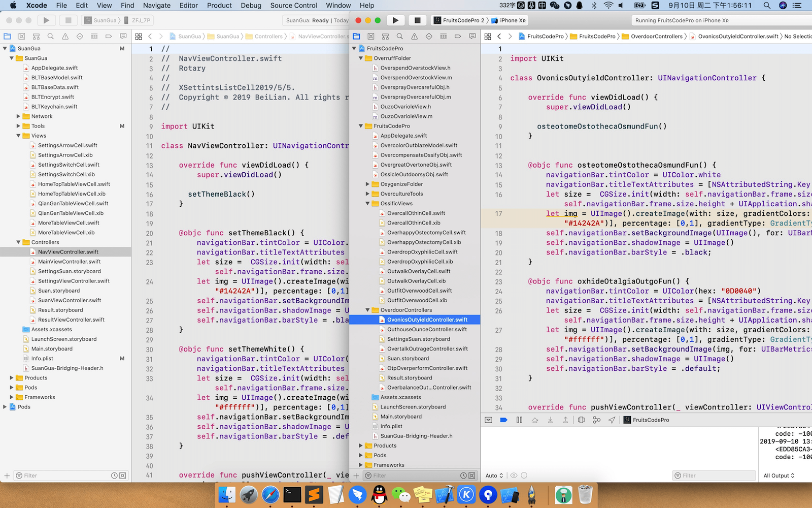Hide the debug area with the toggle button

(x=488, y=420)
